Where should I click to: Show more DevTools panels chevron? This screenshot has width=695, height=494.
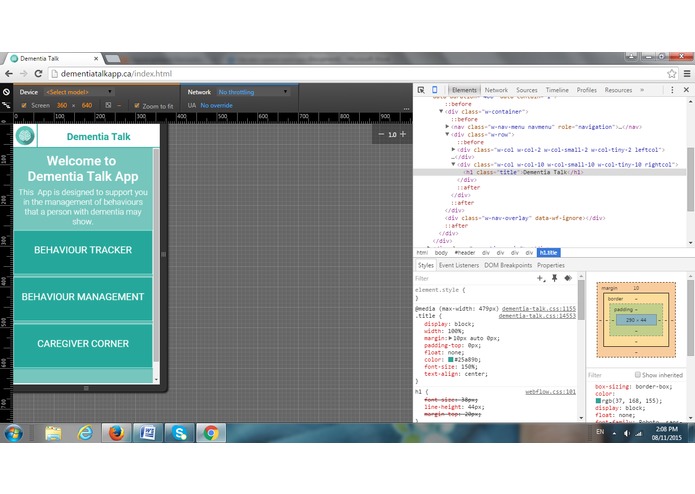point(642,90)
